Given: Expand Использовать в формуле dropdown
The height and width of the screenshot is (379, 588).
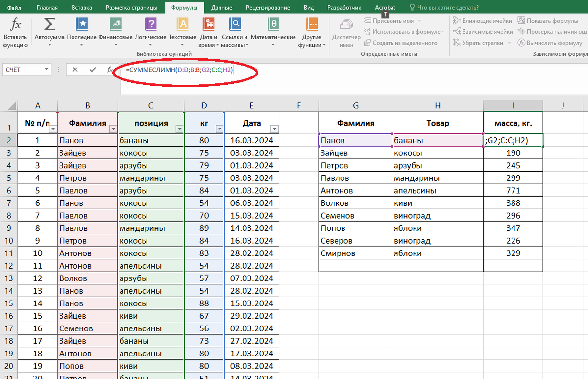Looking at the screenshot, I should click(443, 31).
